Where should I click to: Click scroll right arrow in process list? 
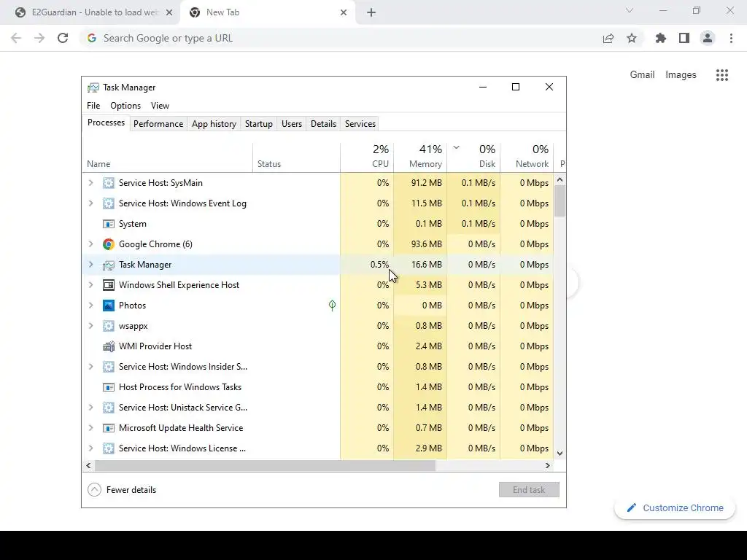point(548,466)
